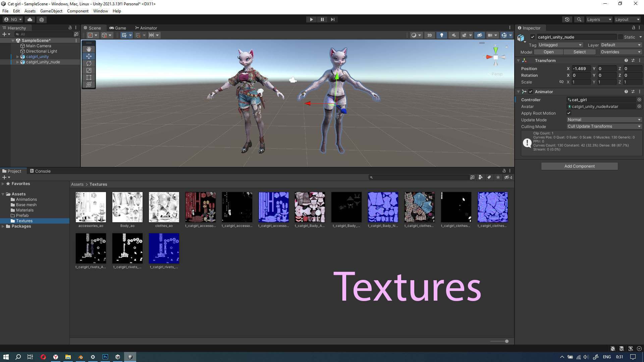
Task: Disable the Animator component checkbox
Action: coord(531,92)
